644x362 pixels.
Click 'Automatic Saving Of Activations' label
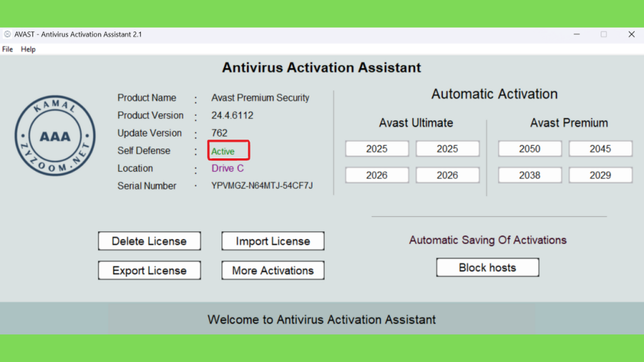click(487, 240)
